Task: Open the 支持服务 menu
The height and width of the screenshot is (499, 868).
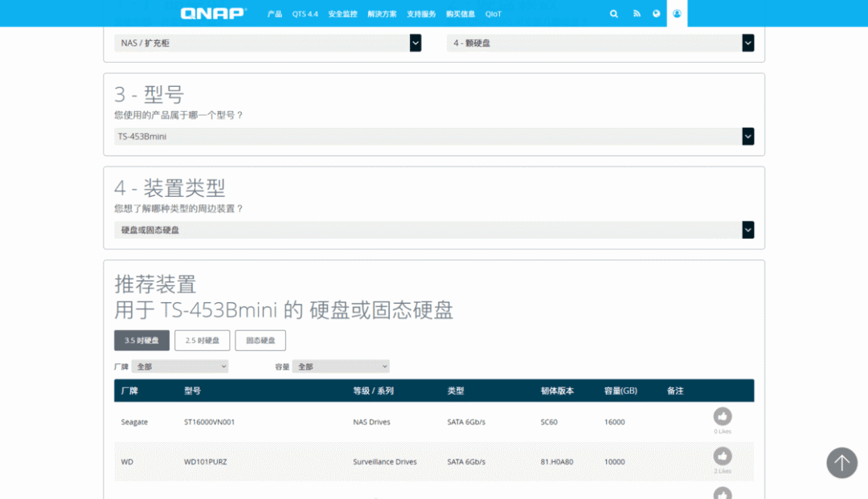Action: 421,14
